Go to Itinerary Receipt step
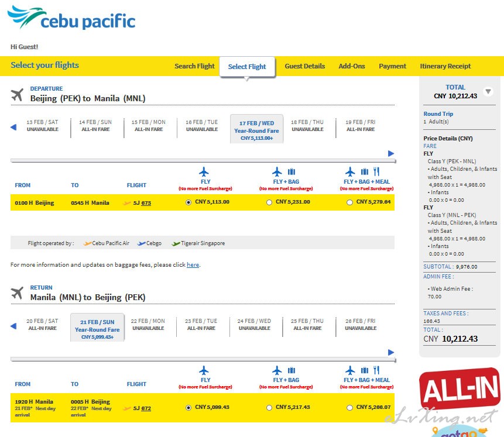This screenshot has width=504, height=437. tap(445, 66)
